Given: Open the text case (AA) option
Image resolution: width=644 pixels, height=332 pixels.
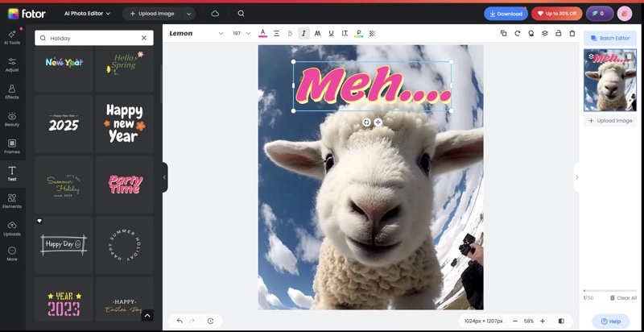Looking at the screenshot, I should (x=317, y=33).
